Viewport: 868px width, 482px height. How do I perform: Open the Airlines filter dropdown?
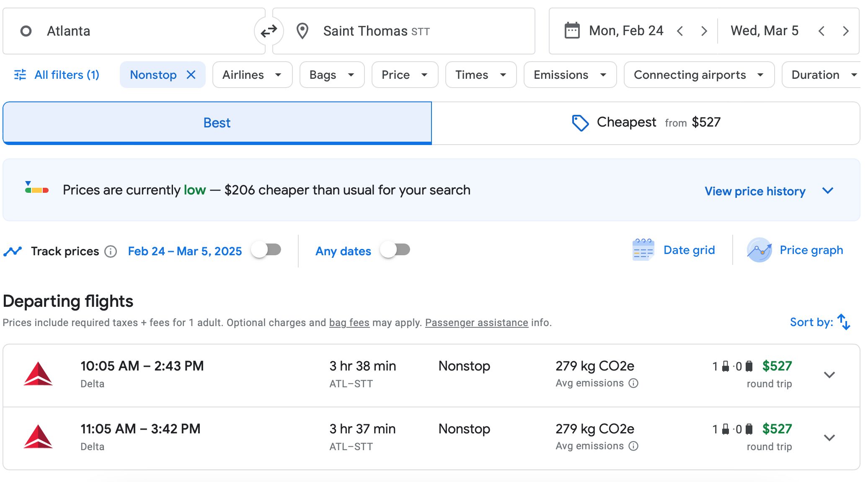pos(252,75)
